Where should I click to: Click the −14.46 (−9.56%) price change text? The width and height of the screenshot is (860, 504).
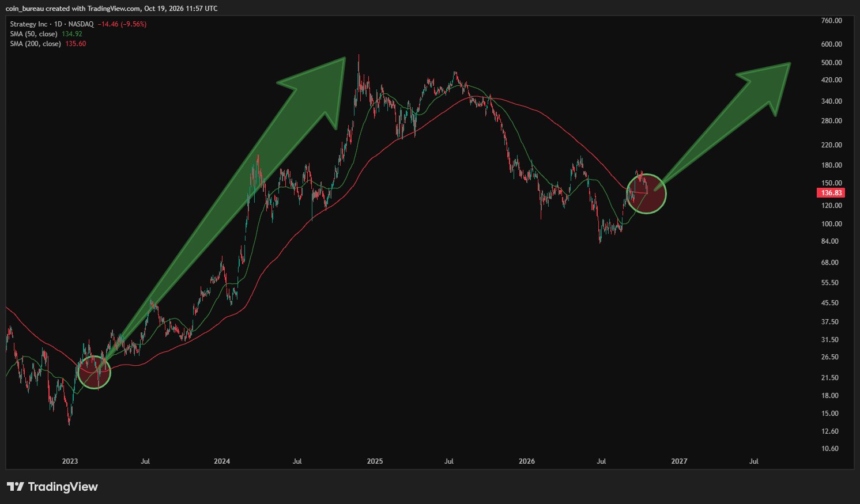pyautogui.click(x=122, y=24)
